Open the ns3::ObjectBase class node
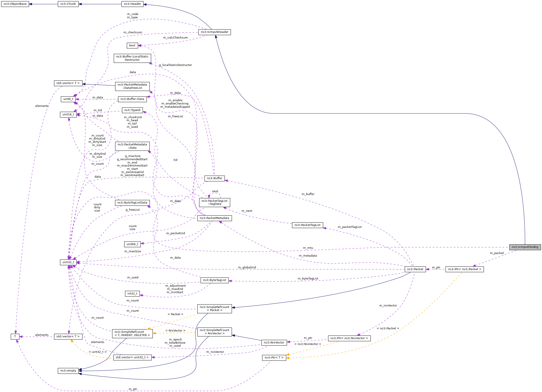Viewport: 542px width, 392px height. [15, 4]
